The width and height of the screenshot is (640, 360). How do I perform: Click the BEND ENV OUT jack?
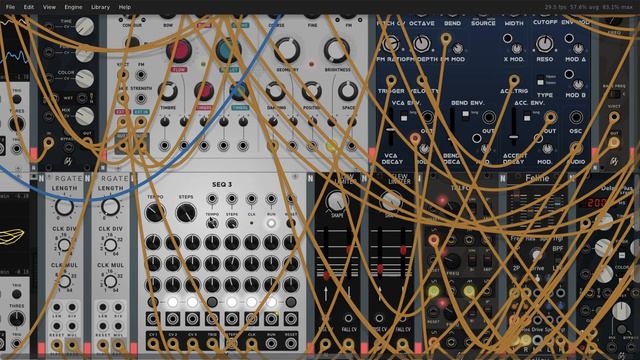[x=489, y=118]
